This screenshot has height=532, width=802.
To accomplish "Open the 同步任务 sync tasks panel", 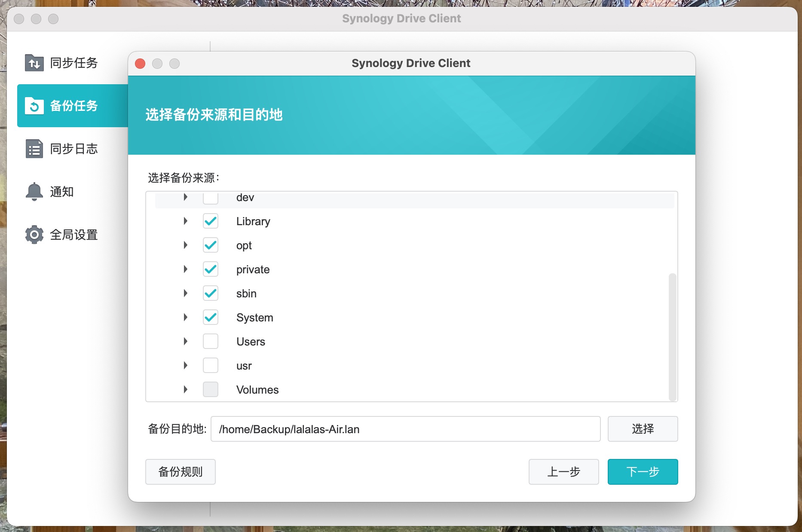I will tap(61, 63).
